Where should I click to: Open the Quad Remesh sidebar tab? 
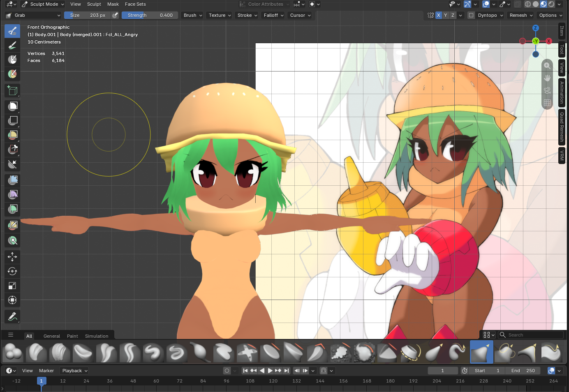[562, 127]
